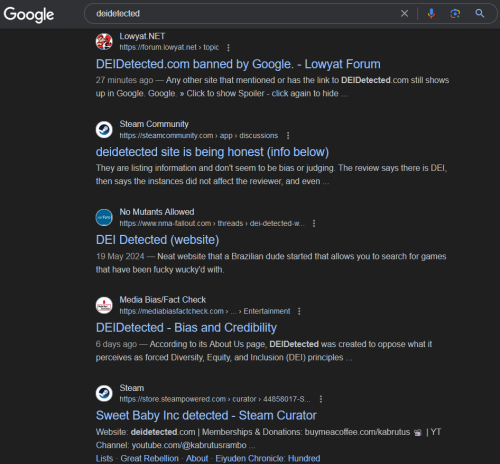This screenshot has height=464, width=500.
Task: Open deidetected site is being honest link
Action: click(x=212, y=152)
